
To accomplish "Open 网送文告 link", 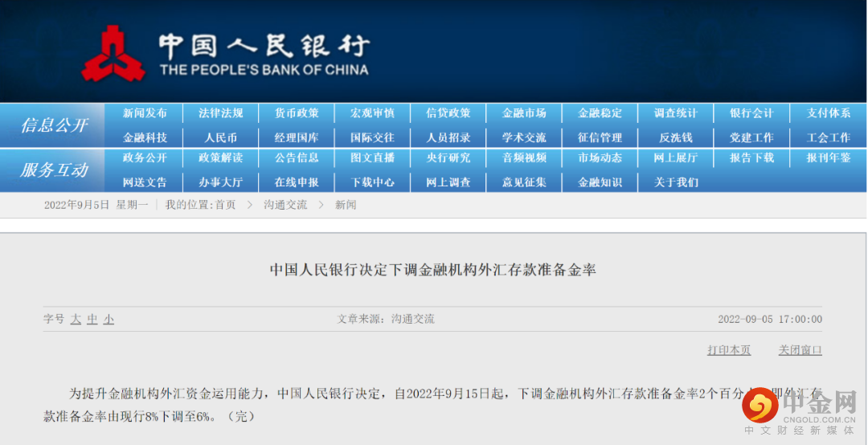I will click(145, 182).
